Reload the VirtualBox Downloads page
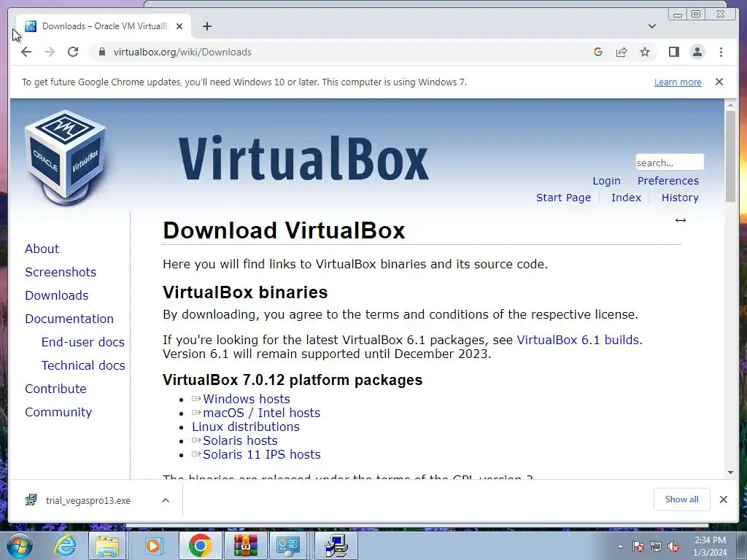747x560 pixels. pyautogui.click(x=73, y=52)
